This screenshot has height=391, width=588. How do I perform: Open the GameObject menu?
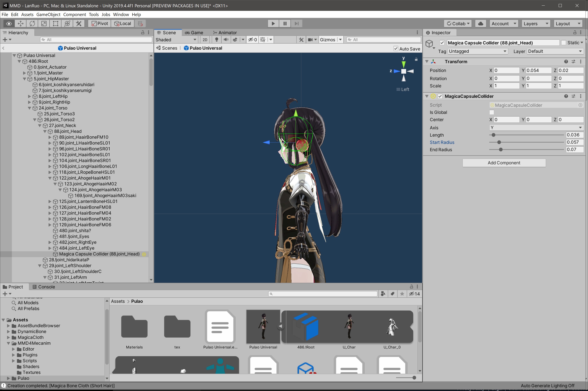(48, 14)
